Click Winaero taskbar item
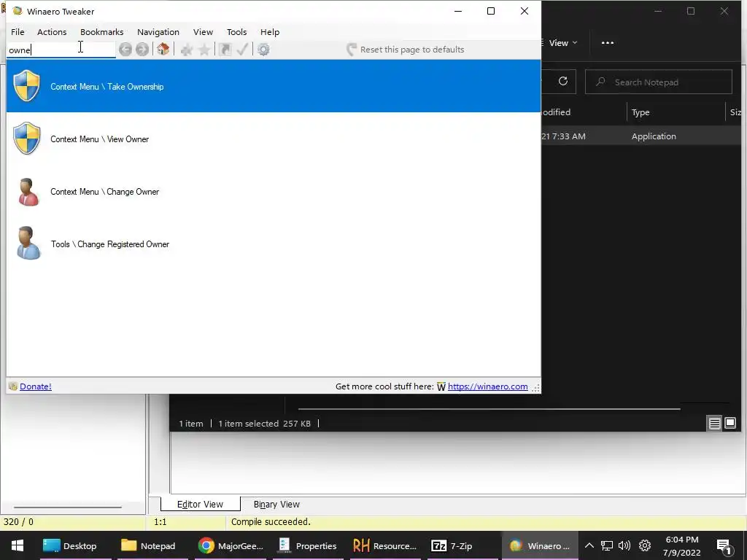Screen dimensions: 747x560 (540, 545)
